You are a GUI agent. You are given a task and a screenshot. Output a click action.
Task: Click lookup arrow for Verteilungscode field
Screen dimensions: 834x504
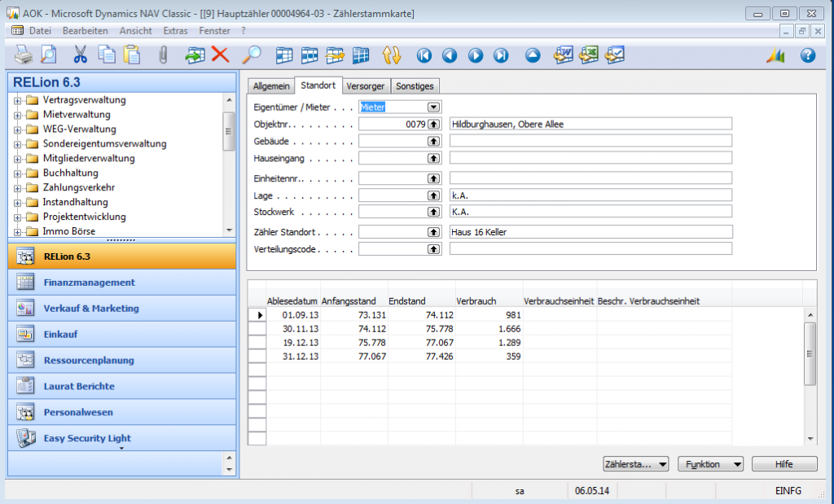[x=434, y=249]
